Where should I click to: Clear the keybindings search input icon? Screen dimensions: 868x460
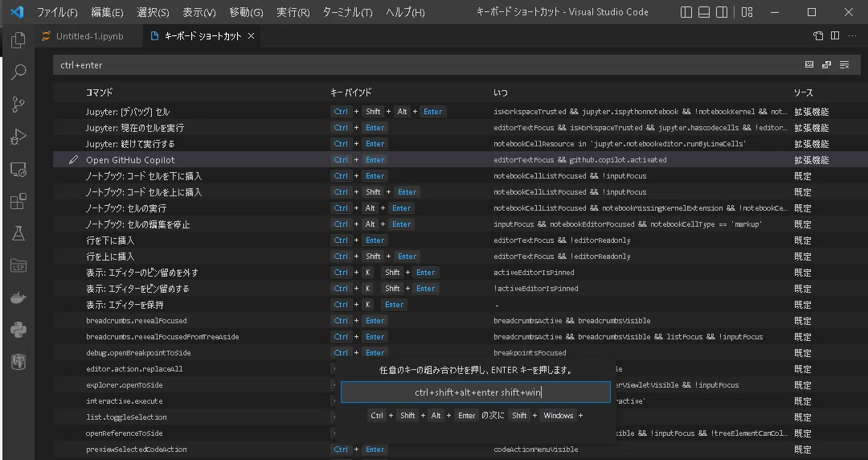pyautogui.click(x=844, y=65)
